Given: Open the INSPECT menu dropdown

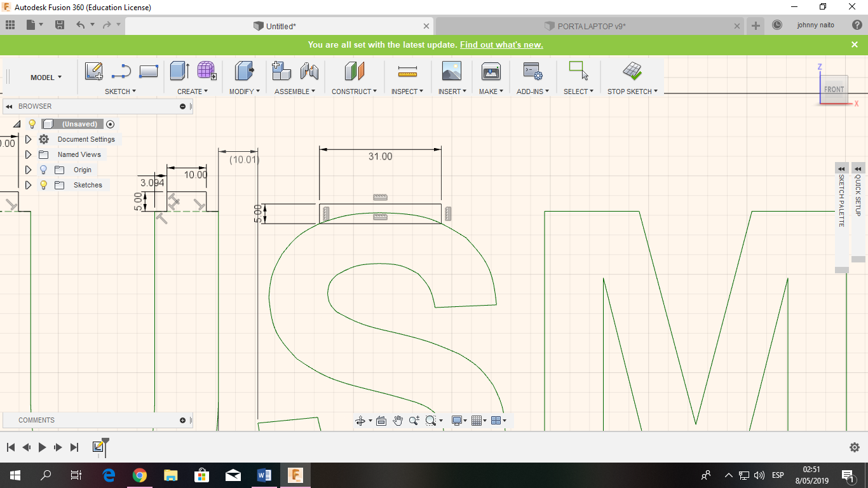Looking at the screenshot, I should point(407,91).
